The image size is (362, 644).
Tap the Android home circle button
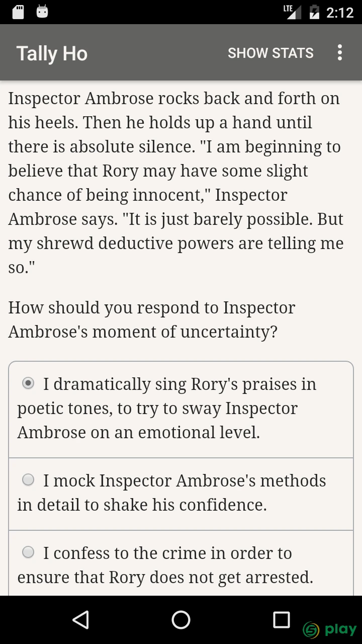tap(181, 620)
